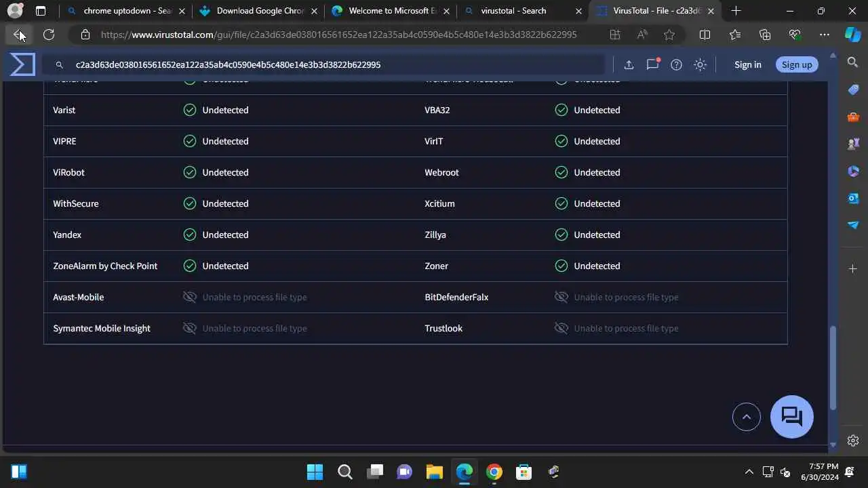
Task: Click the ViRobot engine name
Action: pyautogui.click(x=68, y=172)
